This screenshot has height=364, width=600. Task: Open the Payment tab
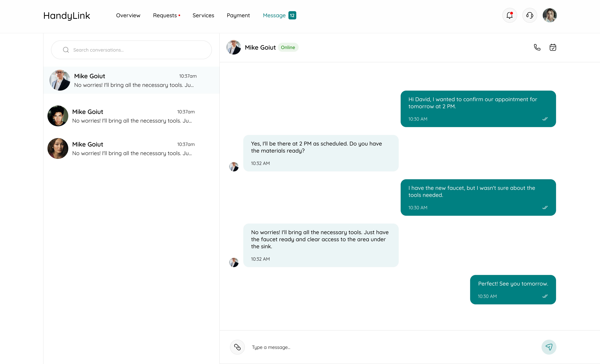(238, 15)
